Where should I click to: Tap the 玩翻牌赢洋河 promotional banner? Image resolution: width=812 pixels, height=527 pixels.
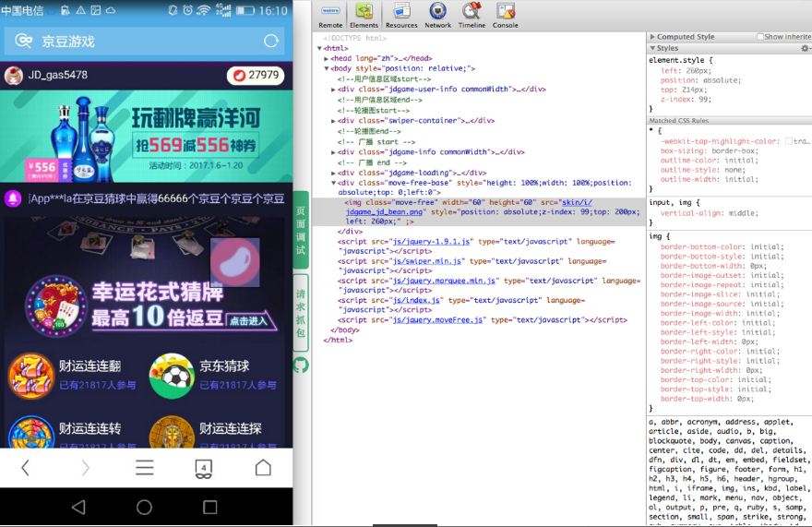[146, 137]
